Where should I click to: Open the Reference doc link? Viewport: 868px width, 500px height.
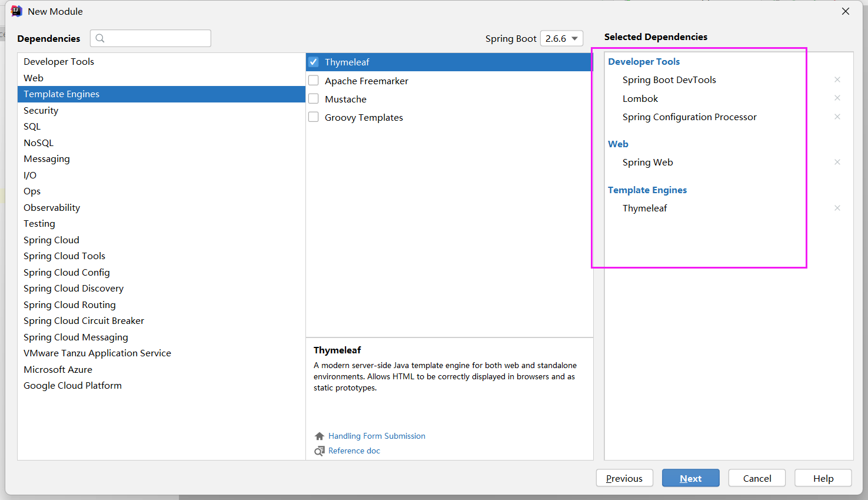click(354, 451)
